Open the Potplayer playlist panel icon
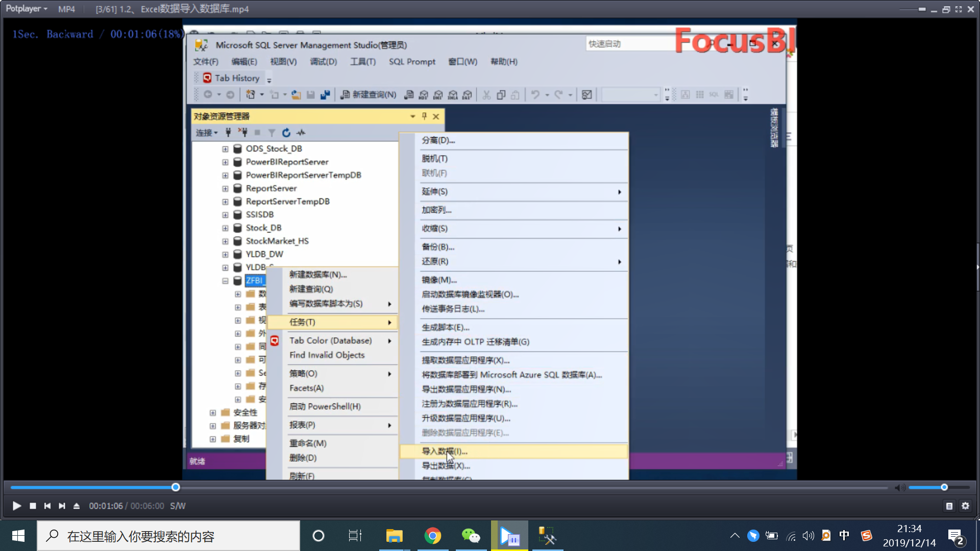This screenshot has height=551, width=980. 949,506
